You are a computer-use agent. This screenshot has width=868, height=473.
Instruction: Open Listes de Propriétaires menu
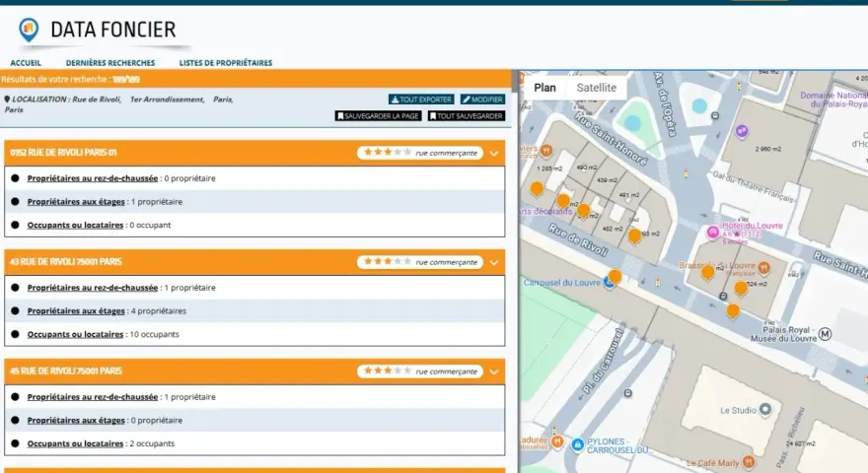(225, 63)
